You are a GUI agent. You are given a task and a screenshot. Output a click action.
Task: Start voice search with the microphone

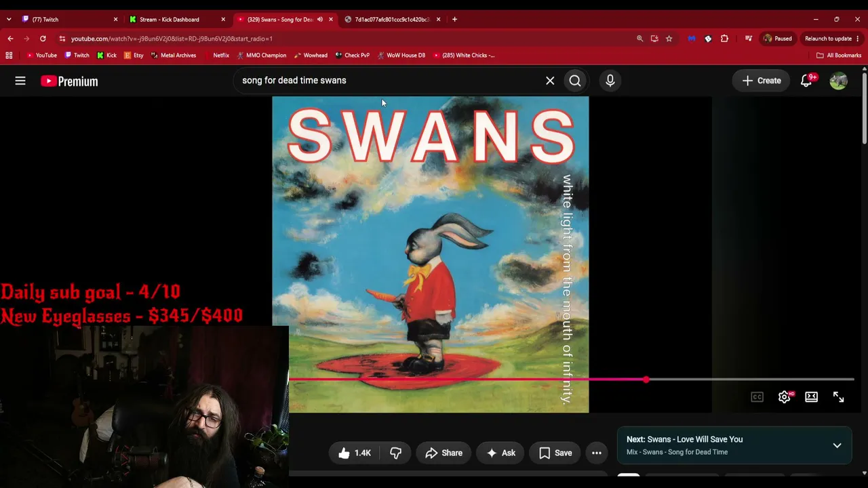pos(610,81)
